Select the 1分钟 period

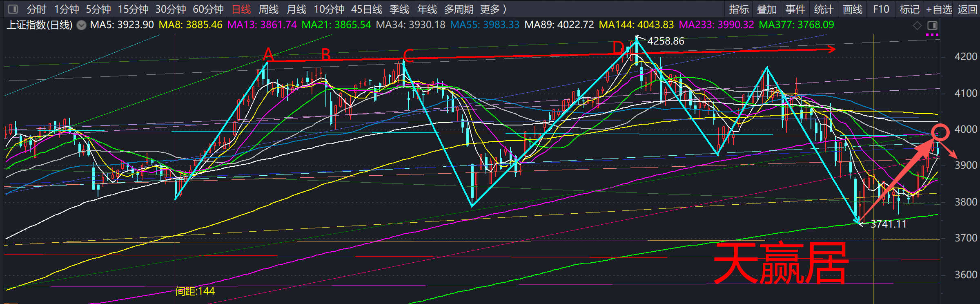click(67, 9)
